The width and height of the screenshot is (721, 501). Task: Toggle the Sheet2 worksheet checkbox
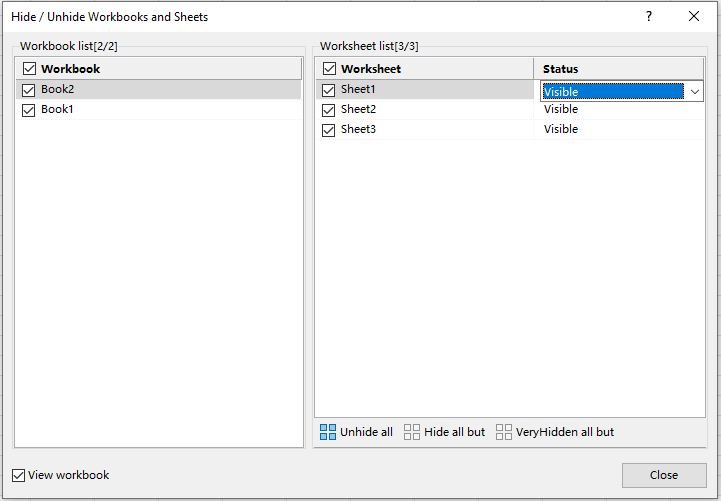329,110
